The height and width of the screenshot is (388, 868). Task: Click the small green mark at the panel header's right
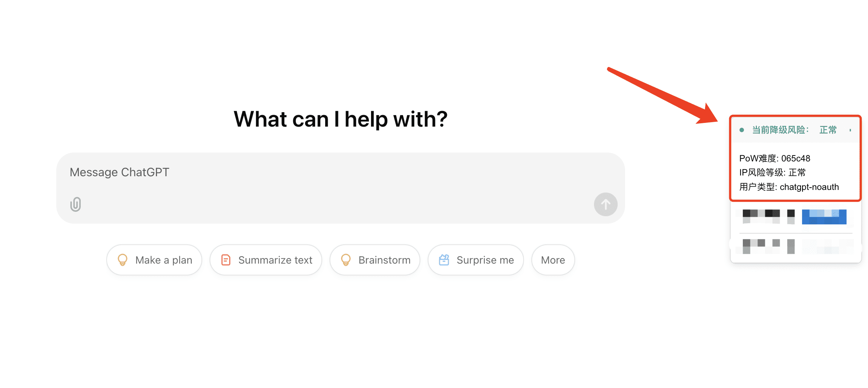(x=850, y=130)
